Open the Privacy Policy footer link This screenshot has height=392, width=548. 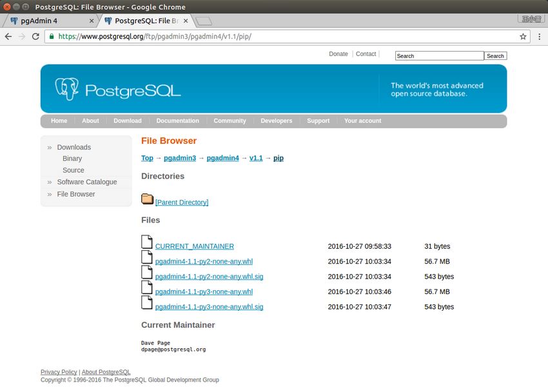pos(59,372)
